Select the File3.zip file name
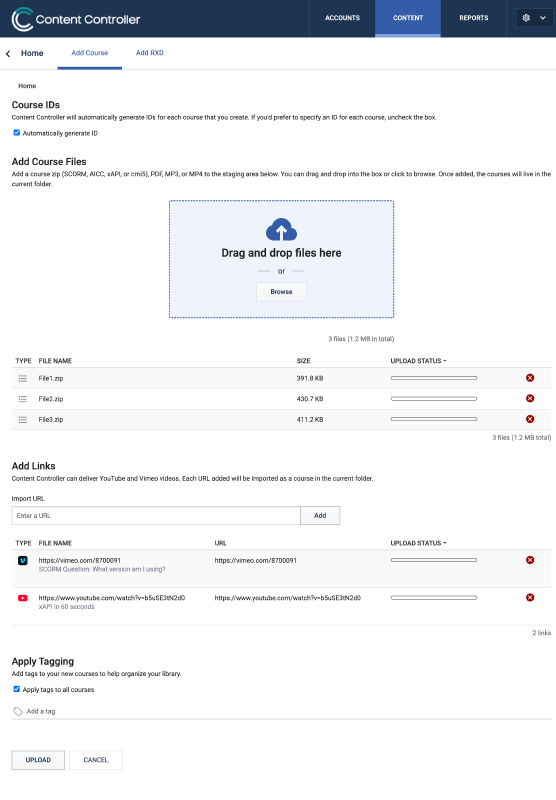Screen dimensions: 556x800 (51, 419)
